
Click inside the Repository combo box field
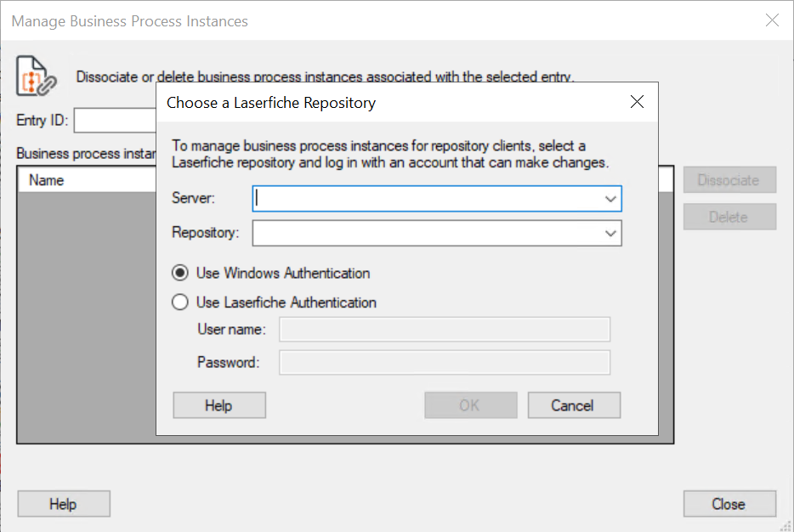pyautogui.click(x=425, y=233)
